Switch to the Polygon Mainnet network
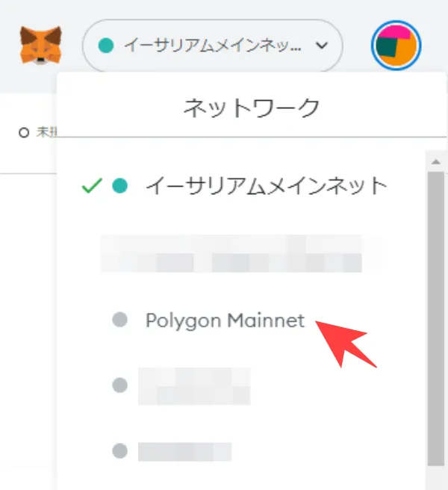Image resolution: width=448 pixels, height=490 pixels. click(x=225, y=320)
